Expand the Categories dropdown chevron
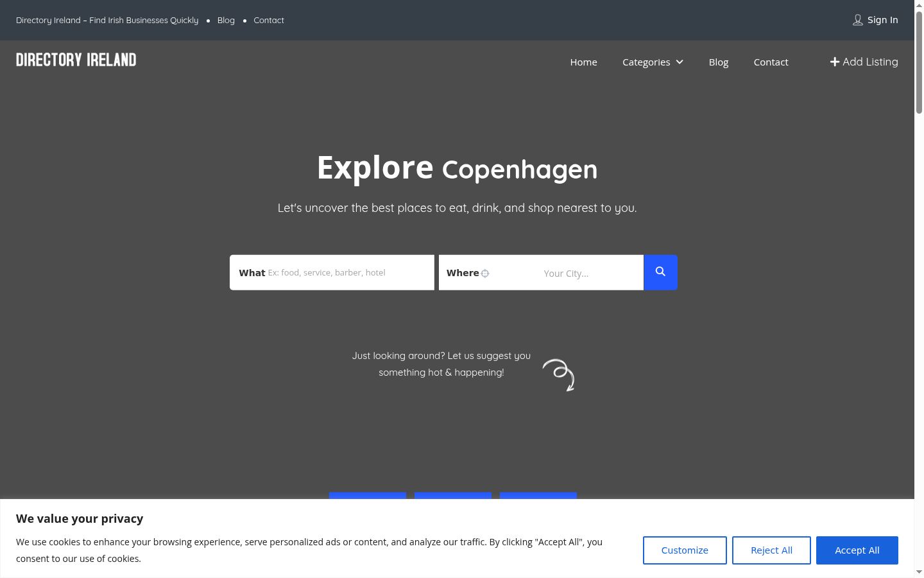The image size is (924, 578). (680, 62)
